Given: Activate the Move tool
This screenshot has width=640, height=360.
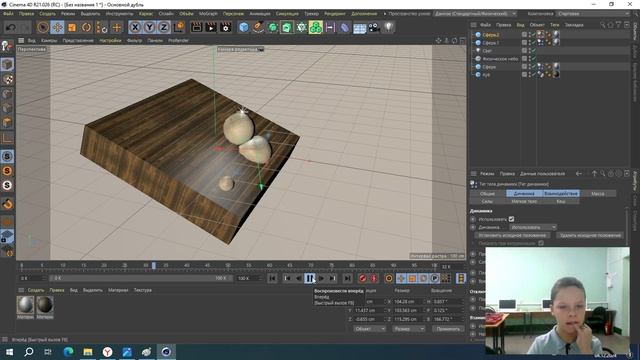Looking at the screenshot, I should [57, 28].
